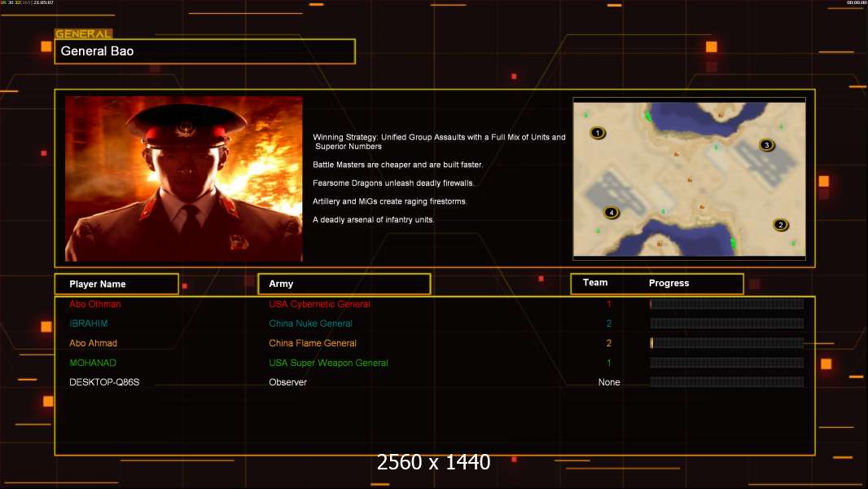Click the Fearsome Dragons firewalls line

click(393, 183)
